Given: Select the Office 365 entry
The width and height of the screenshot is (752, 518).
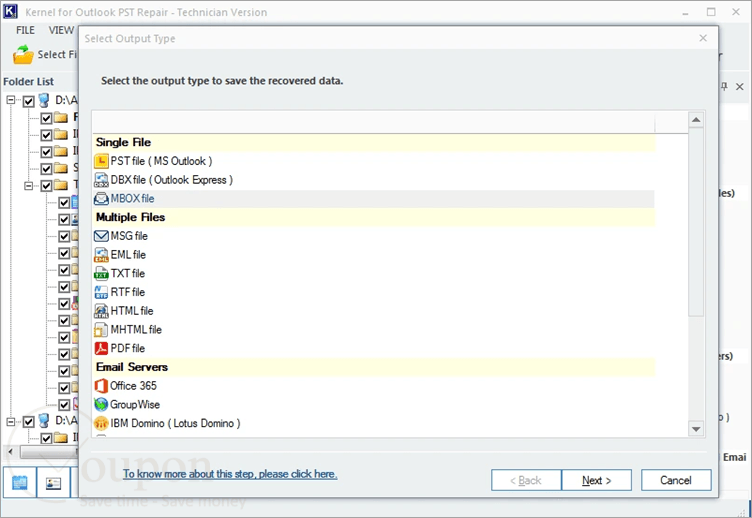Looking at the screenshot, I should 133,386.
